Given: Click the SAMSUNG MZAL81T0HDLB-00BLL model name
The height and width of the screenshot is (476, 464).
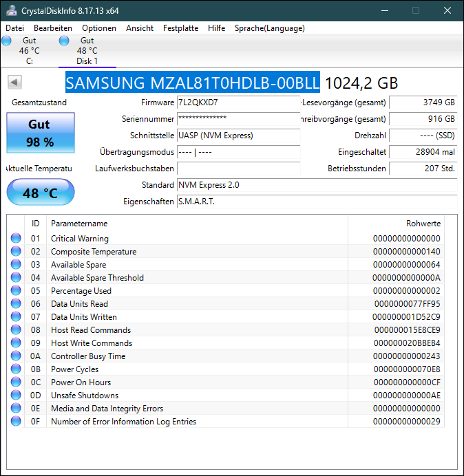Looking at the screenshot, I should coord(193,82).
